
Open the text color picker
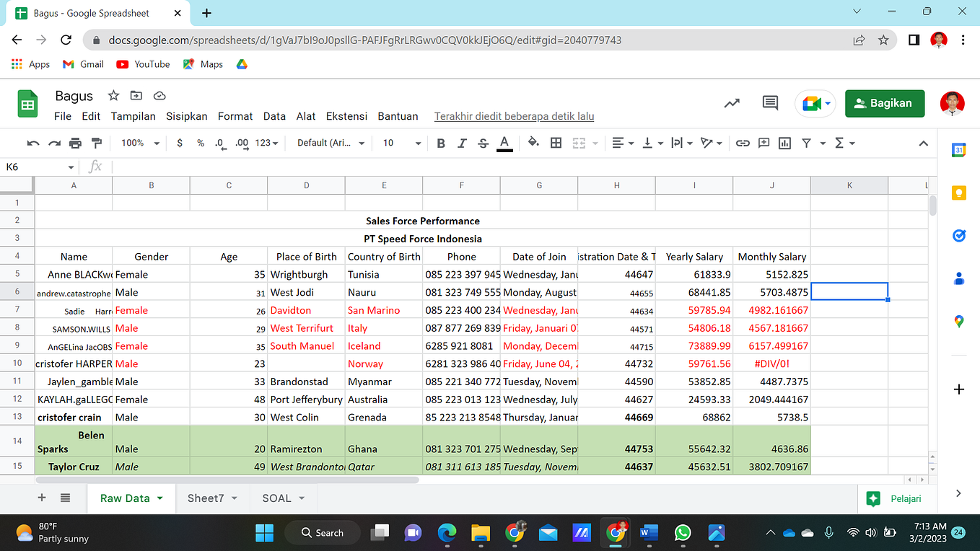(504, 142)
